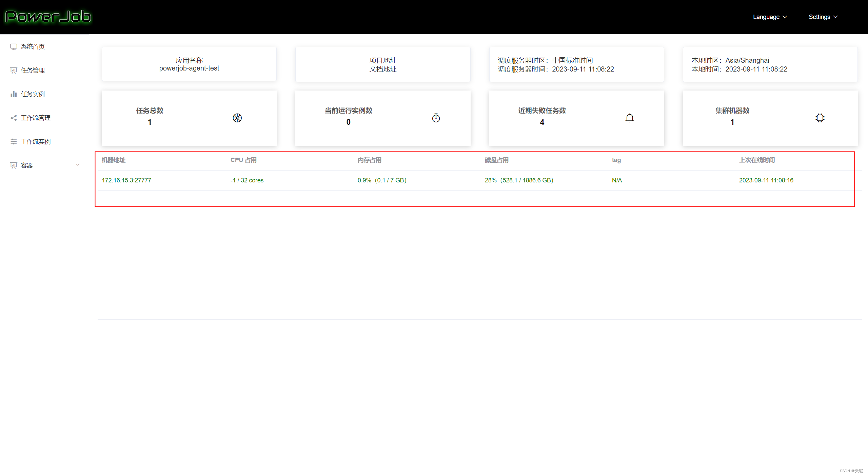Image resolution: width=868 pixels, height=476 pixels.
Task: Click the 任务总数 wheel icon
Action: click(237, 118)
